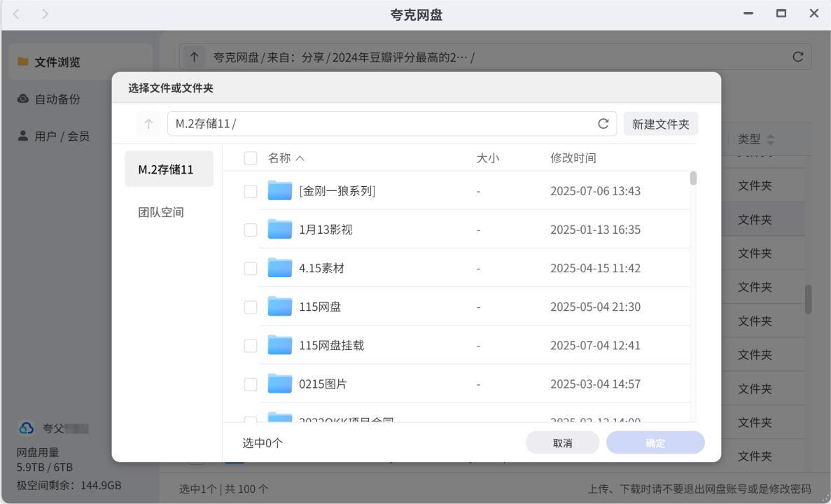
Task: Click the M.2存储11 / path field
Action: pos(391,123)
